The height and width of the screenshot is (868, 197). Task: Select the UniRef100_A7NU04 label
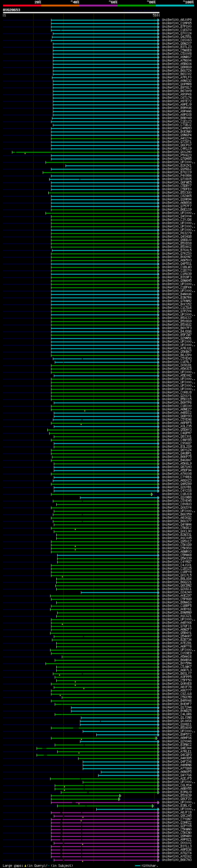[x=177, y=61]
